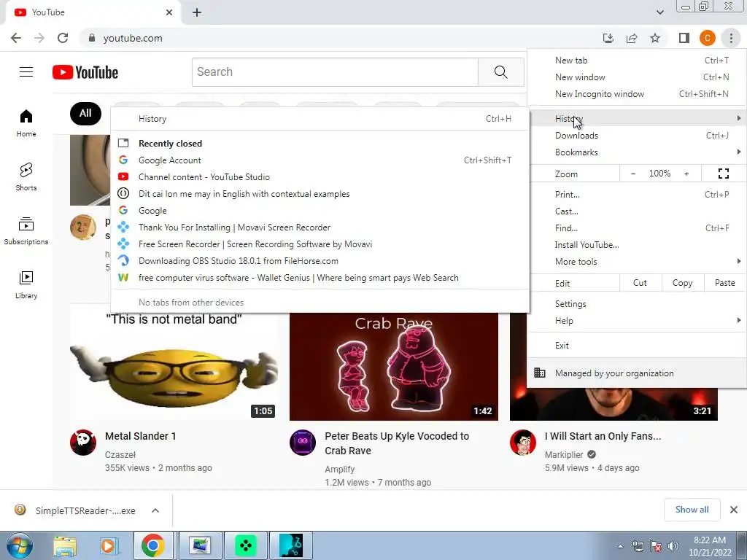Decrease zoom with the minus button

click(x=633, y=174)
